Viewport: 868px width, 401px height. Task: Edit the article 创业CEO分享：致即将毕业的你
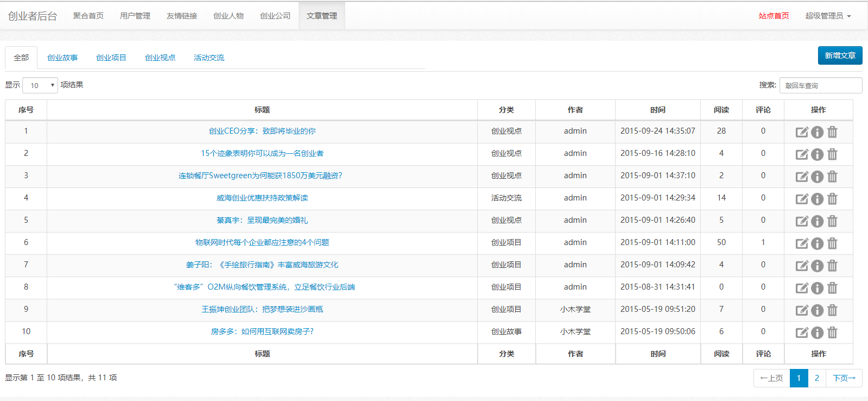[802, 132]
